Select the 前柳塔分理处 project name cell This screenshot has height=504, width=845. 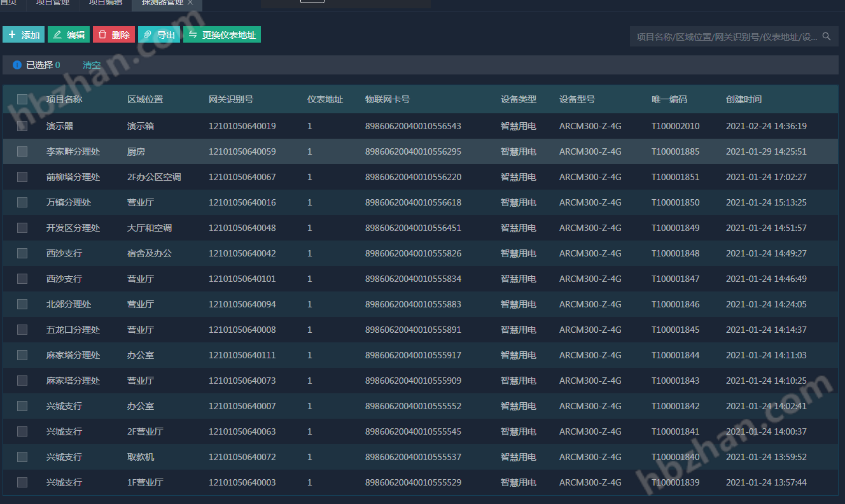(73, 177)
